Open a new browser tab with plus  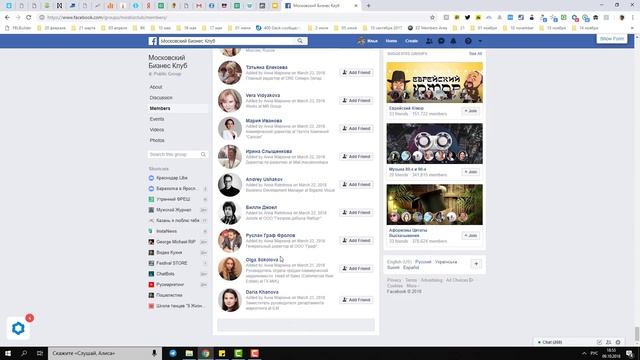[x=368, y=6]
